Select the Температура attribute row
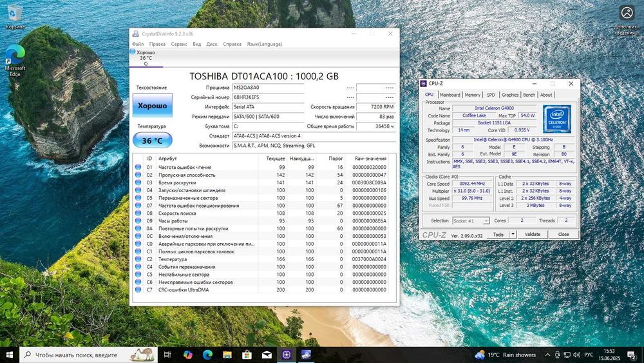 (x=261, y=259)
